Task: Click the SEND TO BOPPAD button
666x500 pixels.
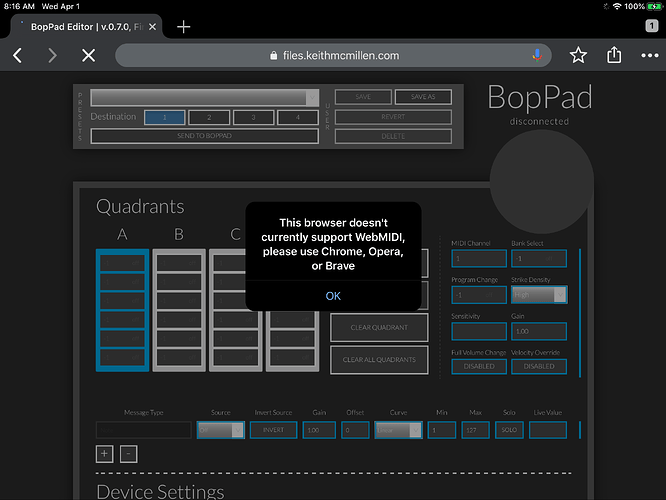Action: [204, 136]
